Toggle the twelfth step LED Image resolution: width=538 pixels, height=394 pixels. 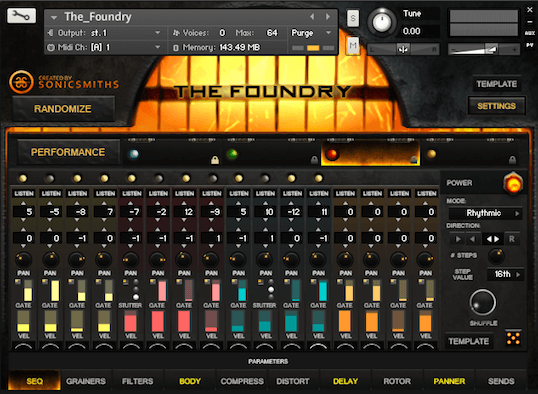(x=318, y=178)
